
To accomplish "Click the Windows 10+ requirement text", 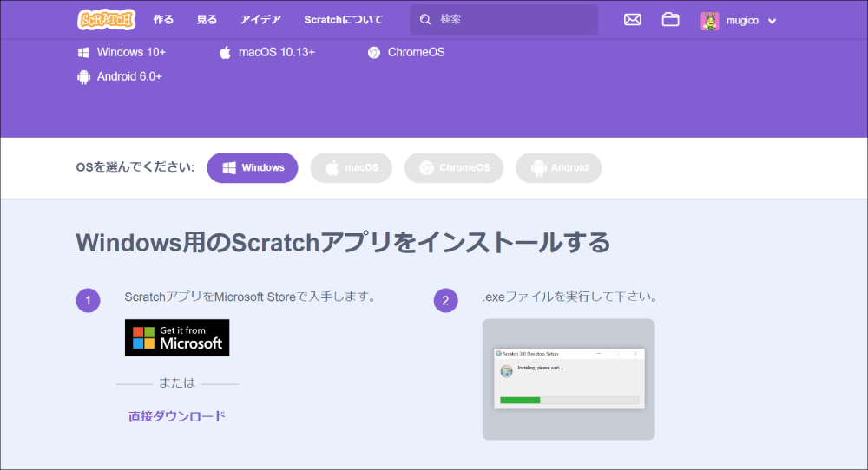I will coord(131,52).
